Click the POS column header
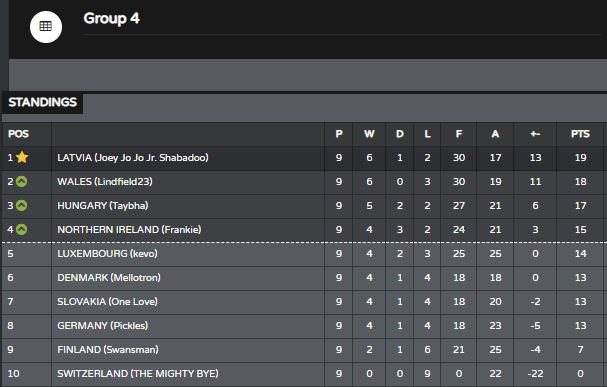 pyautogui.click(x=18, y=134)
